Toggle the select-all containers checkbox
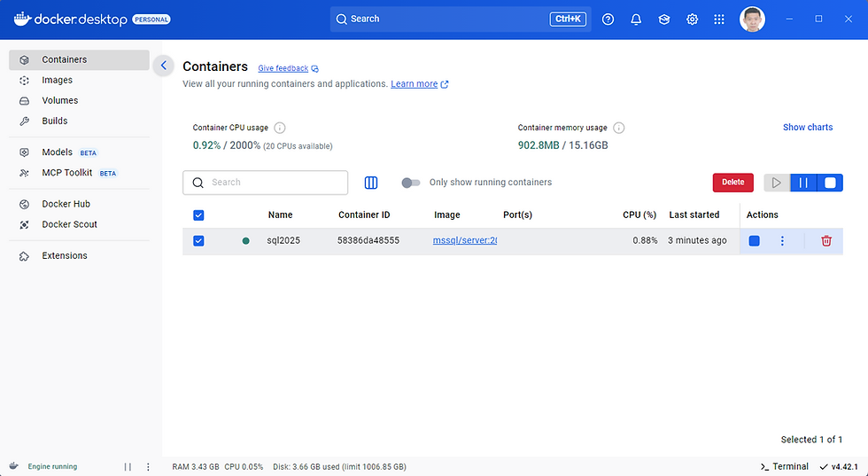868x476 pixels. pyautogui.click(x=198, y=215)
